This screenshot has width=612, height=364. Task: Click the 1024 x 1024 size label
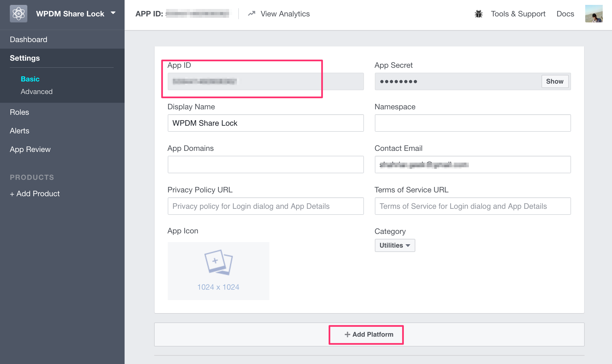pos(218,287)
